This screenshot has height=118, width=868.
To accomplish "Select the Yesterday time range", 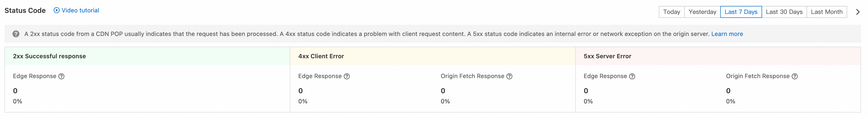I will 702,12.
